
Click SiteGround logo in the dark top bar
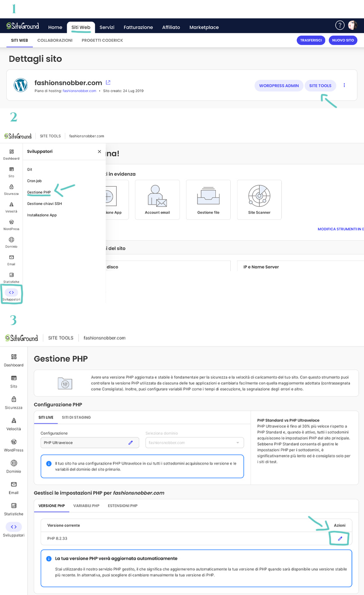(23, 26)
